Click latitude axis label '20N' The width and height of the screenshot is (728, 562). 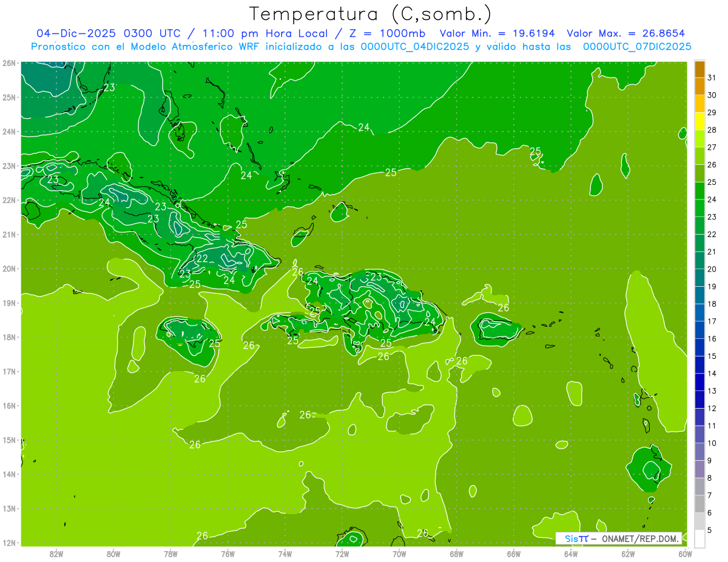tap(9, 269)
